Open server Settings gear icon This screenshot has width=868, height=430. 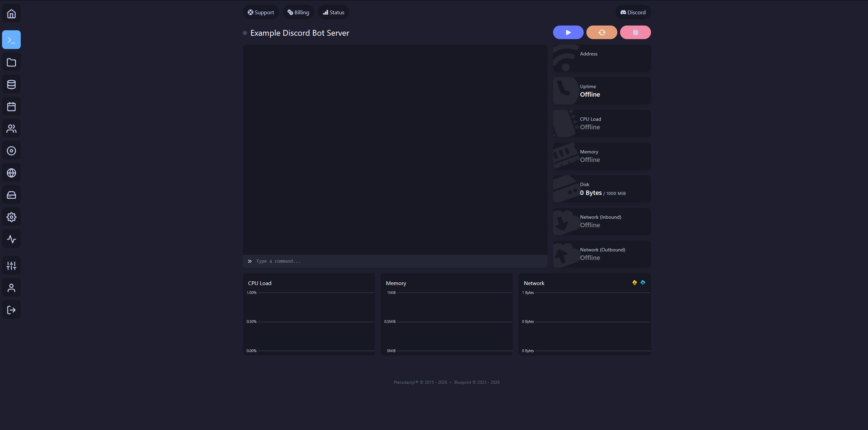click(11, 217)
